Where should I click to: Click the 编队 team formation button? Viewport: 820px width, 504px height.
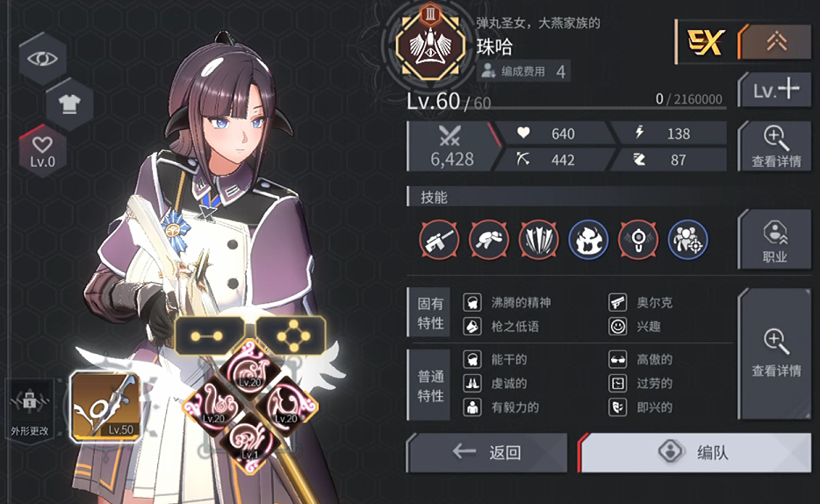695,452
